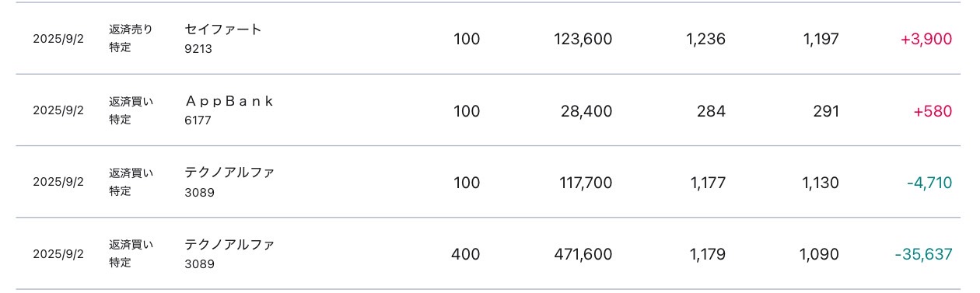Select the +580 profit value
This screenshot has height=293, width=980.
933,111
